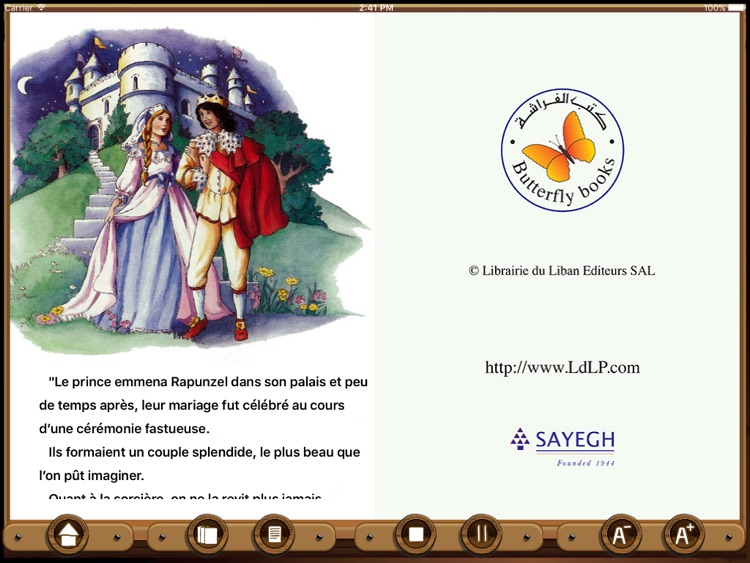
Task: Tap the status bar clock 2:41 PM
Action: (376, 7)
